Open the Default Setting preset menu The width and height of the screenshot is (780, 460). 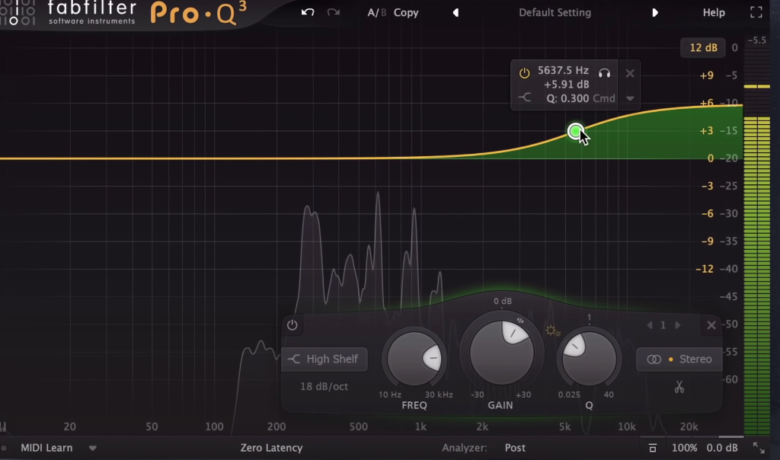(x=555, y=12)
